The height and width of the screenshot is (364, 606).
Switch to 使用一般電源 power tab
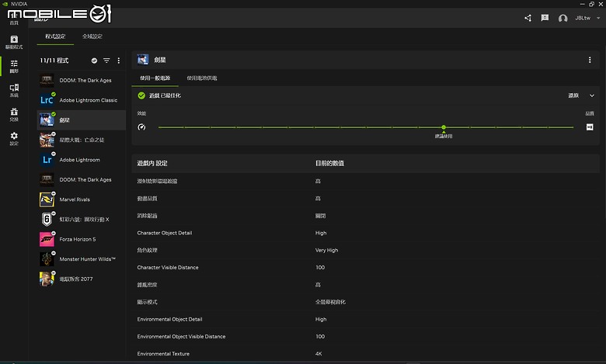pyautogui.click(x=155, y=78)
